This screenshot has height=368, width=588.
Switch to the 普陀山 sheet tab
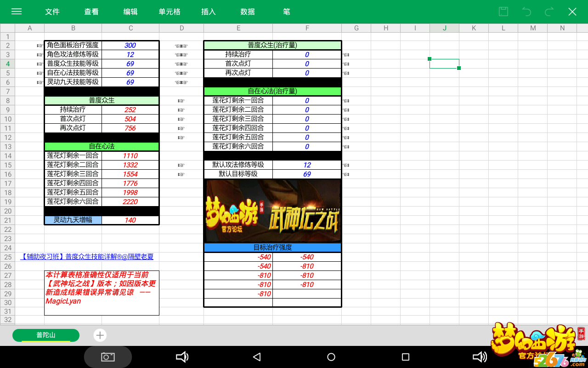point(46,335)
